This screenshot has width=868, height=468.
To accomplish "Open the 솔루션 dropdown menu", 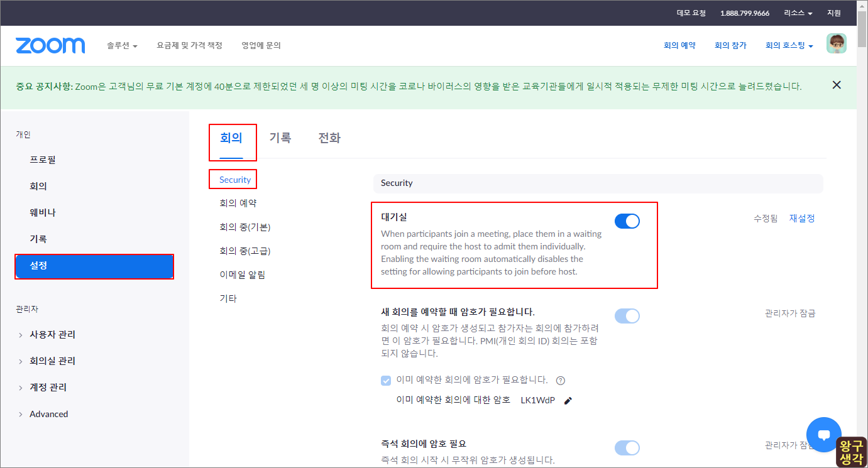I will click(x=122, y=46).
